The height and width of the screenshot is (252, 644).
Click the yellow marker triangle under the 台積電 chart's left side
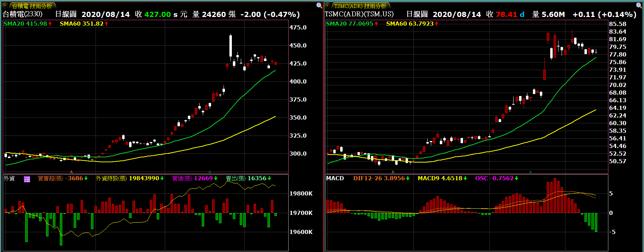click(x=71, y=172)
